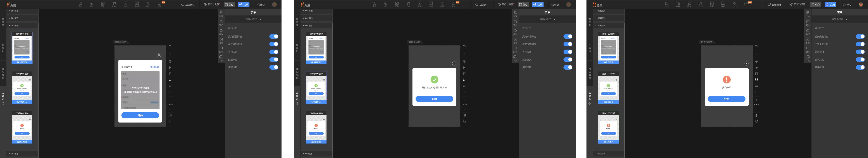Click the undo arrow beside canvas in right screenshot
This screenshot has height=158, width=868.
756,46
